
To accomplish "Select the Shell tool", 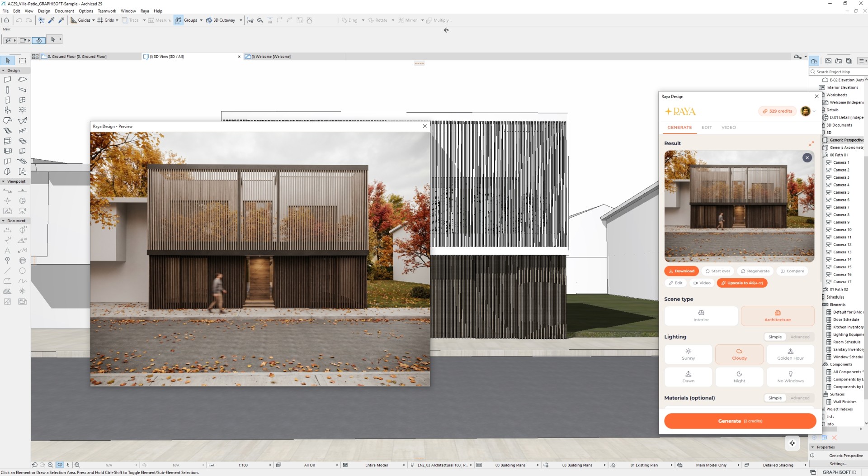I will (23, 120).
